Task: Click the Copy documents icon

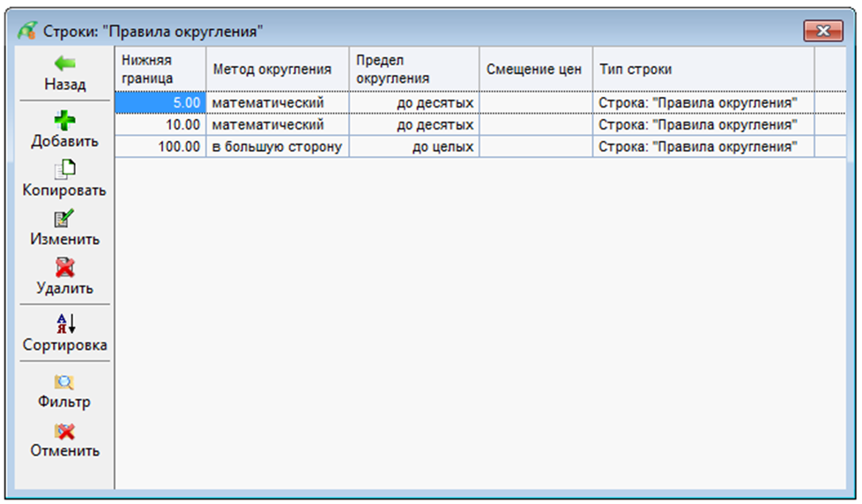Action: 65,169
